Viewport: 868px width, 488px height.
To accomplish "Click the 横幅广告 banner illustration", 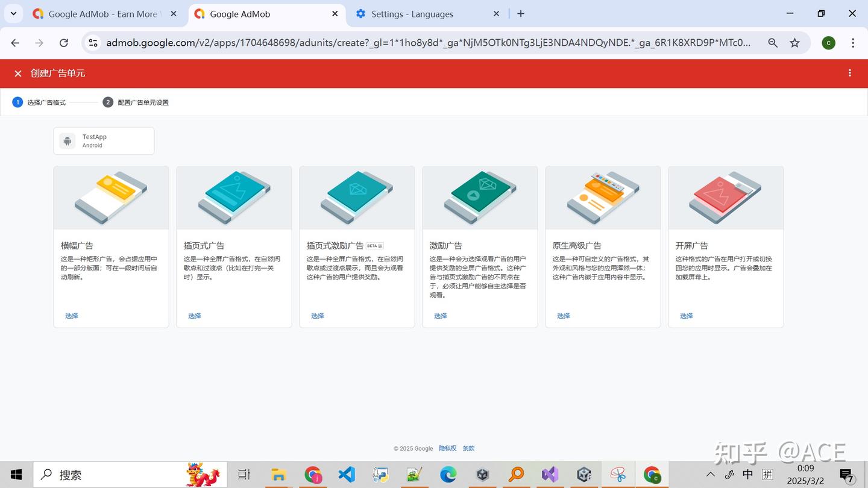I will pos(111,198).
